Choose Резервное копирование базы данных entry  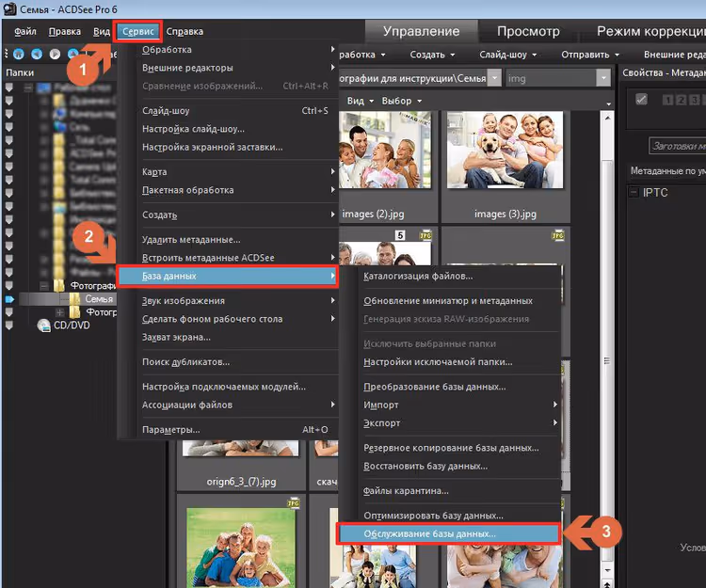(x=448, y=448)
